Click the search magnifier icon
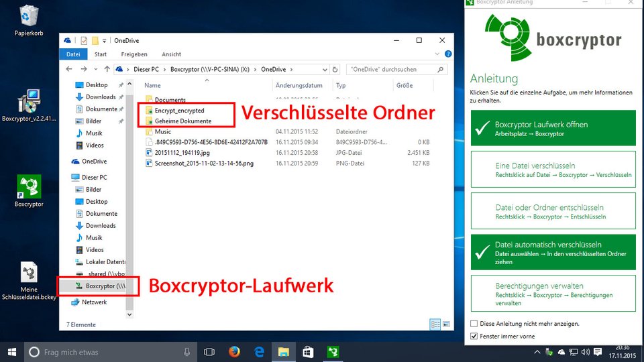The image size is (644, 362). [x=440, y=69]
